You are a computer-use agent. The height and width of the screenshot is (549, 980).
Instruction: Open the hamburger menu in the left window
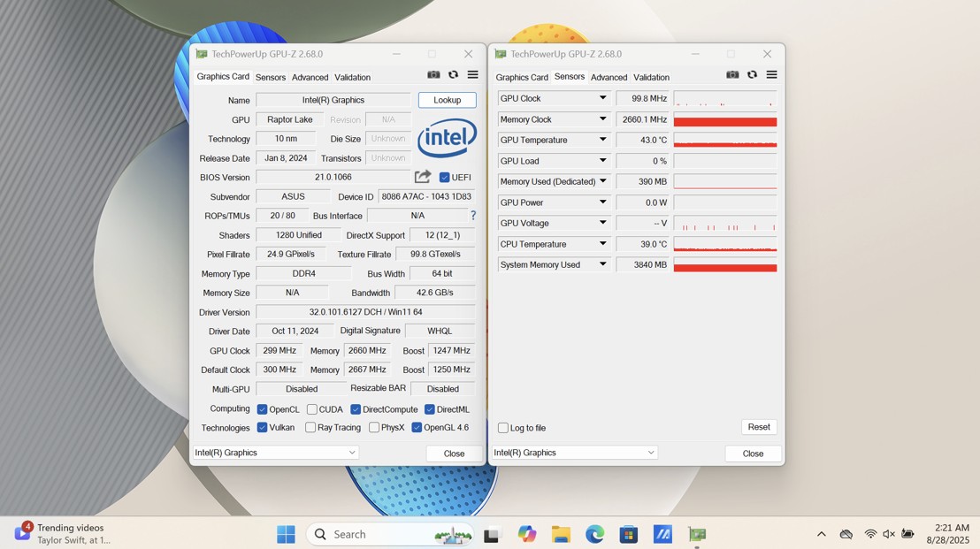[x=472, y=74]
